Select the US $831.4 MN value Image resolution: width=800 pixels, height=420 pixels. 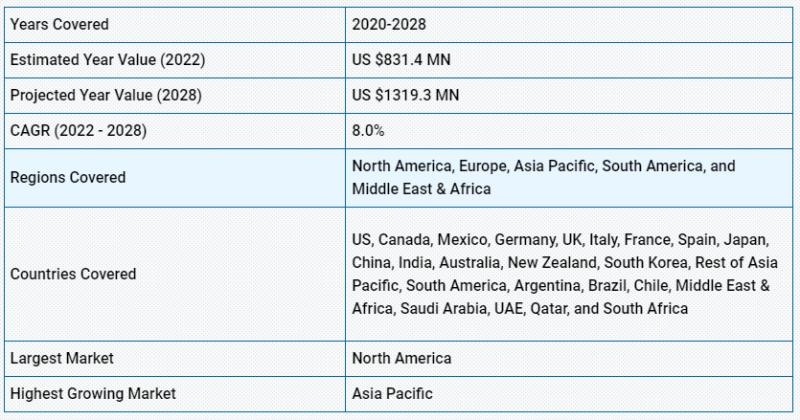[x=401, y=60]
